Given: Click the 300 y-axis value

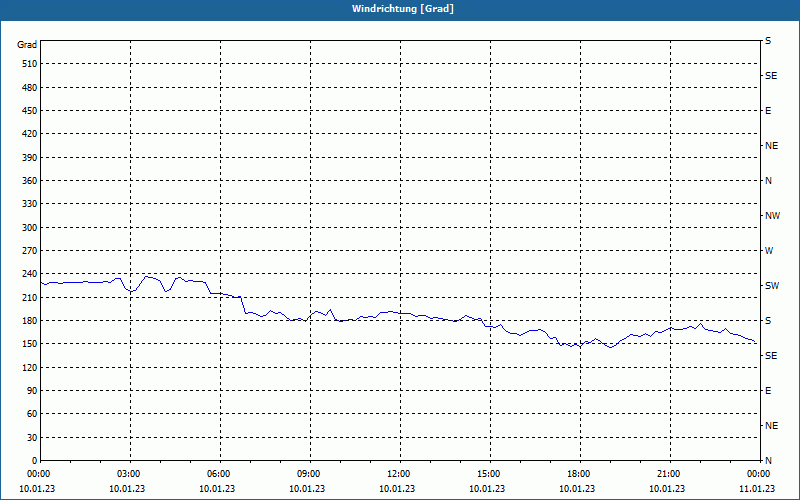Looking at the screenshot, I should (x=30, y=228).
